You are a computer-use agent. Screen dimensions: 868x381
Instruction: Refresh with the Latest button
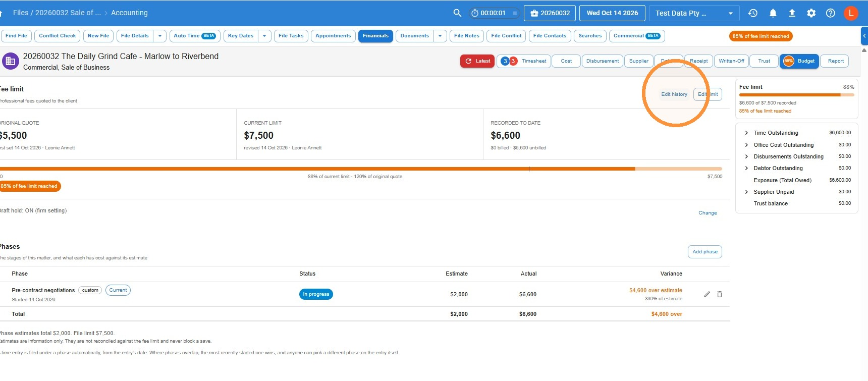tap(477, 61)
